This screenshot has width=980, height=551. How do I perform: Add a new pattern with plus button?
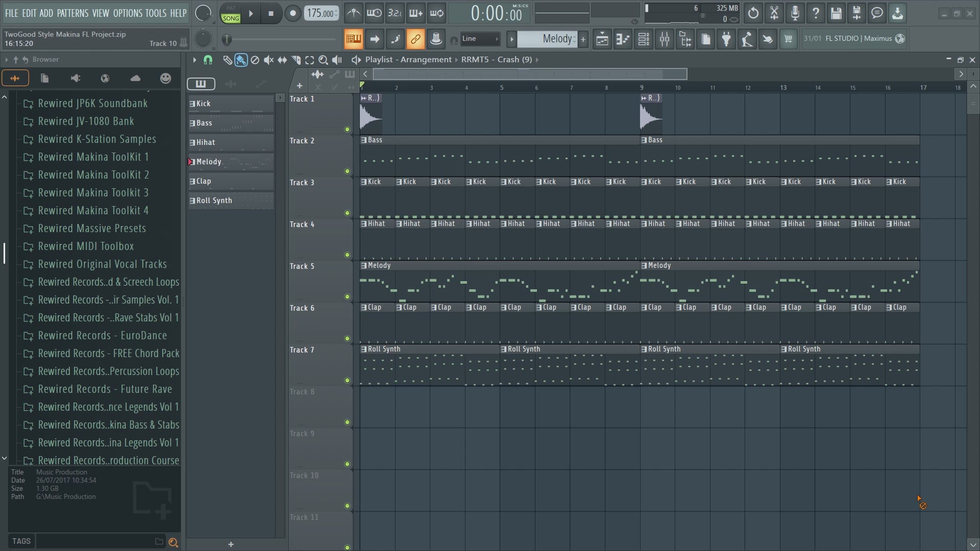pyautogui.click(x=583, y=39)
